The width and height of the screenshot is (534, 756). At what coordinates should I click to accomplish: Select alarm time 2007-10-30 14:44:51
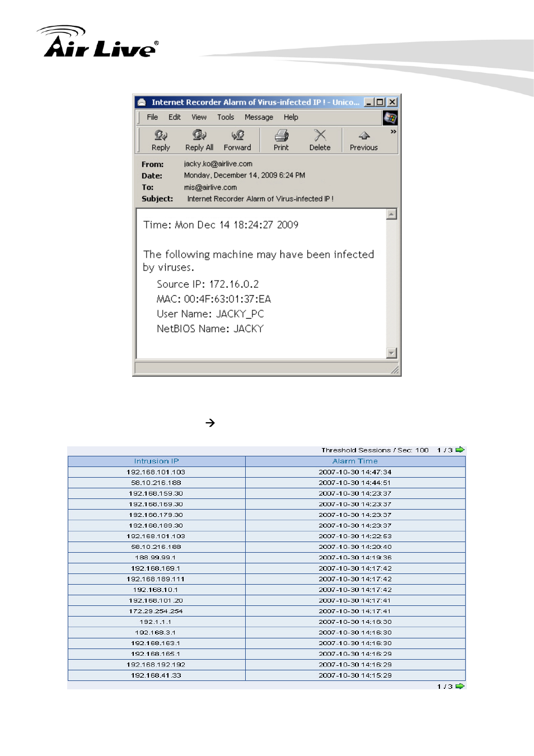tap(355, 483)
